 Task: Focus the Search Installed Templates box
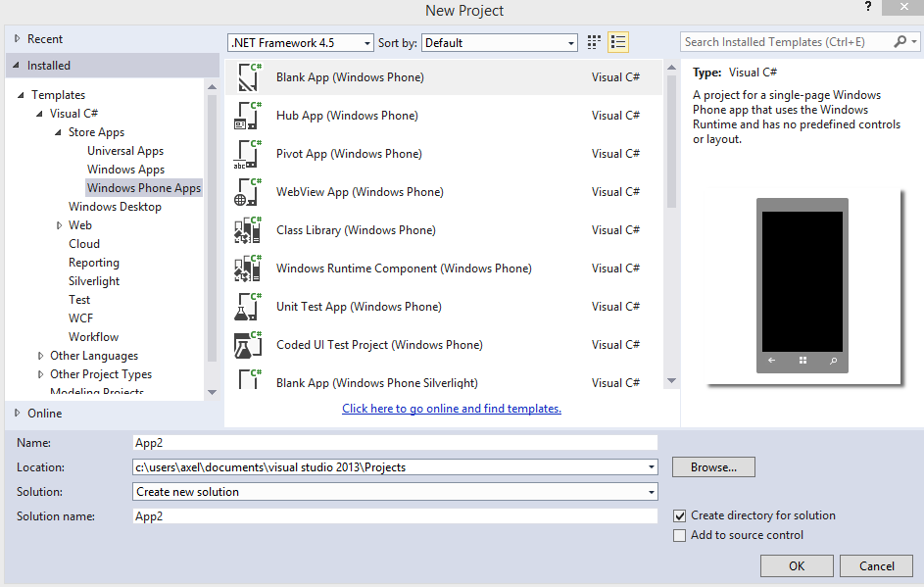click(787, 42)
